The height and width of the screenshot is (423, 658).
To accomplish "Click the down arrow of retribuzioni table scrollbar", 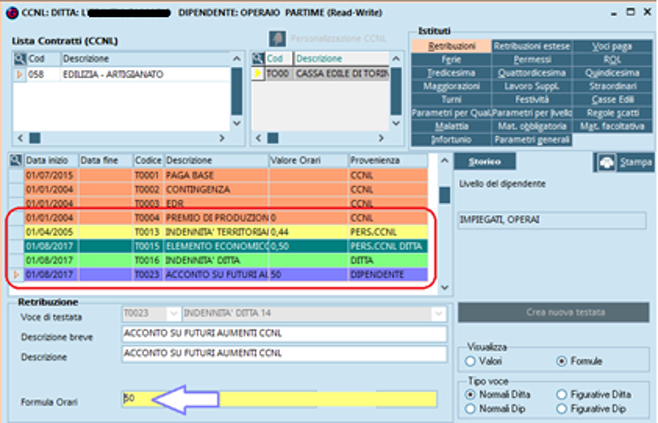I will click(x=445, y=287).
